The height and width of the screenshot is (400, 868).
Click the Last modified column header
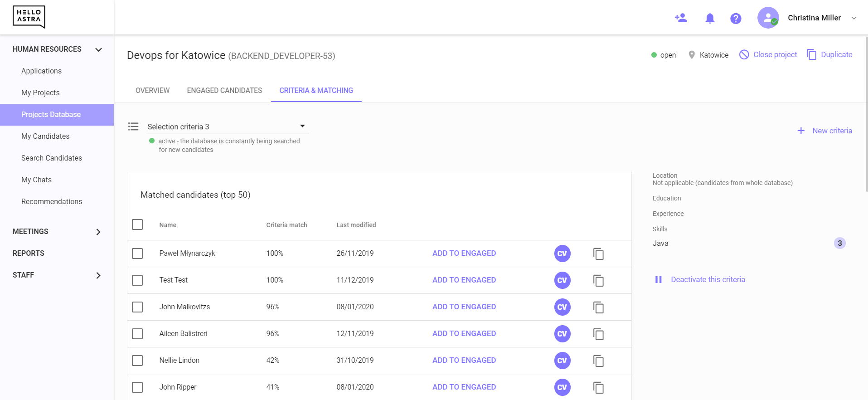pyautogui.click(x=356, y=225)
